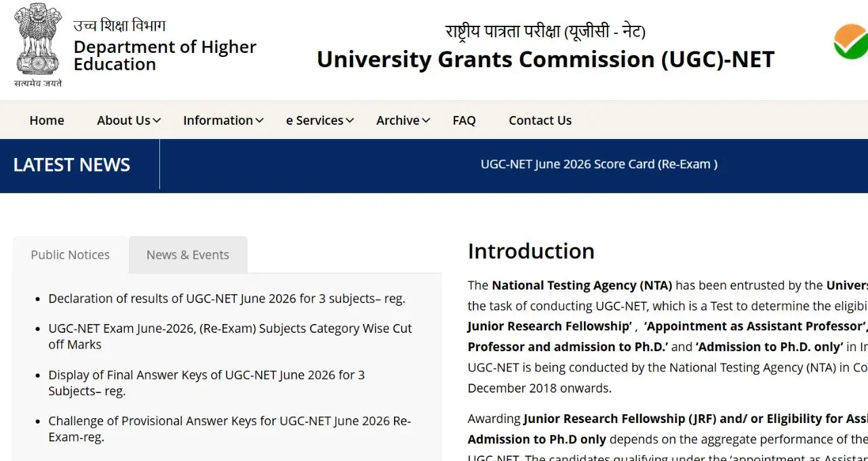Open Challenge of Provisional Answer Keys notice
Screen dimensions: 868x461
point(229,429)
